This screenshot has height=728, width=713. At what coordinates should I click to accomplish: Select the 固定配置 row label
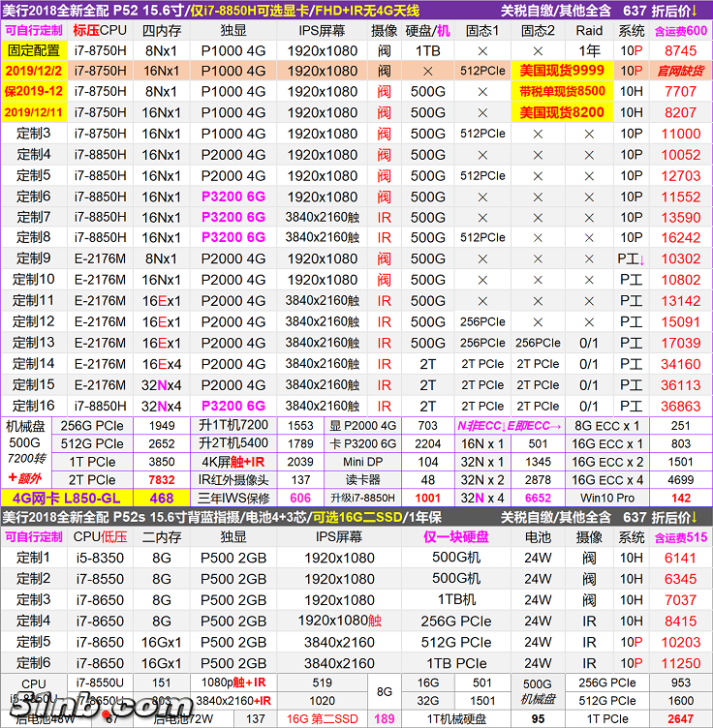[32, 50]
